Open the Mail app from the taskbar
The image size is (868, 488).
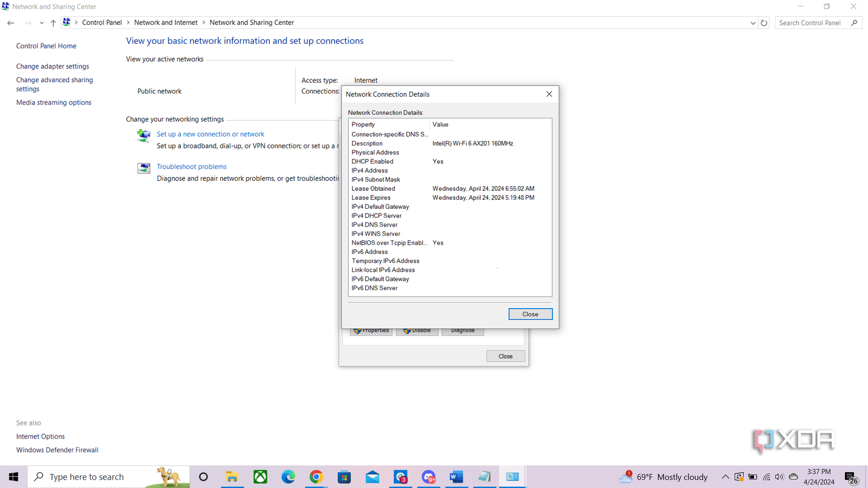pyautogui.click(x=372, y=477)
